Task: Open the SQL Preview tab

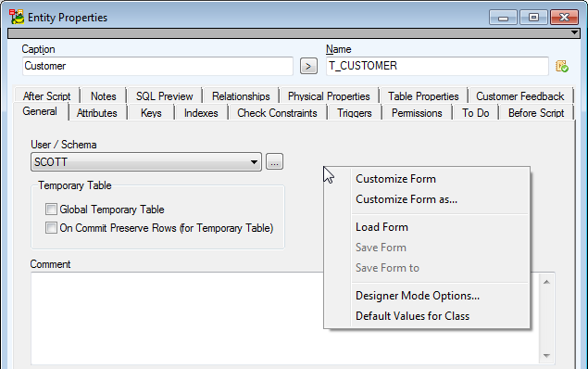Action: (164, 96)
